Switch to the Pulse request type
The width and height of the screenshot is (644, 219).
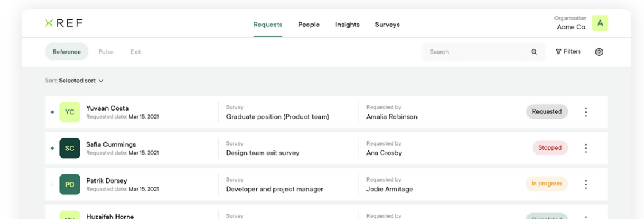click(106, 52)
